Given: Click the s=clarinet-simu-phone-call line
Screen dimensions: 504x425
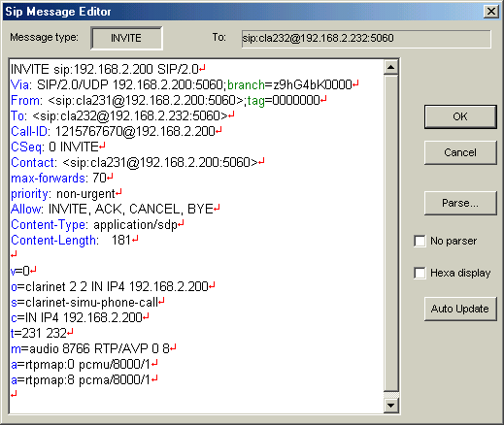Looking at the screenshot, I should (x=87, y=302).
